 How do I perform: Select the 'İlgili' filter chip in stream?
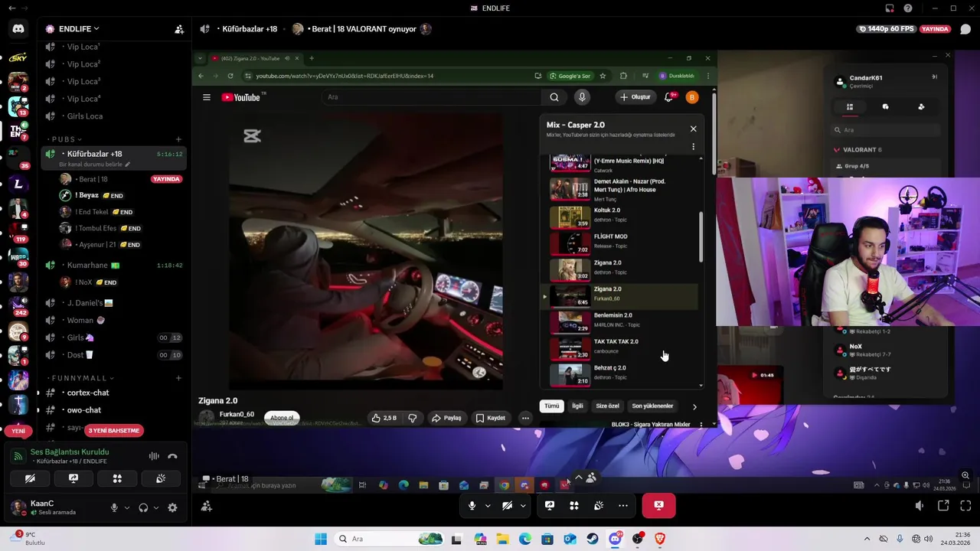pos(577,406)
